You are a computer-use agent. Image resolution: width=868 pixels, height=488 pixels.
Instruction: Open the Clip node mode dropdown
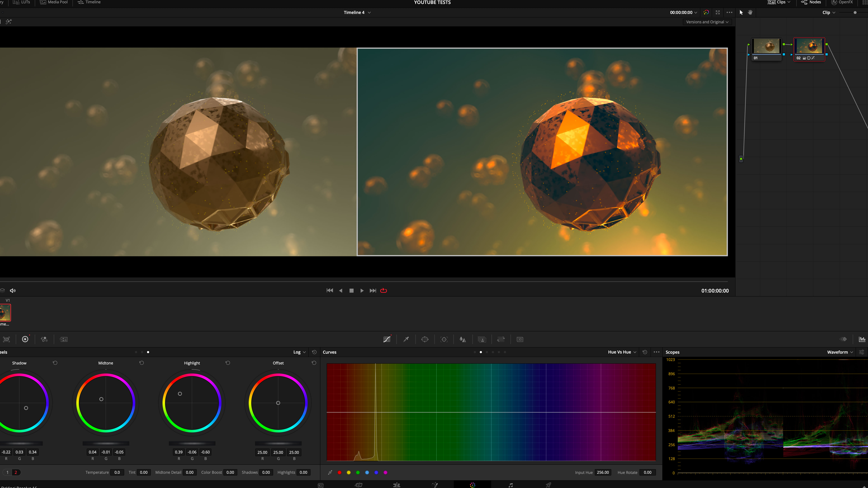829,13
